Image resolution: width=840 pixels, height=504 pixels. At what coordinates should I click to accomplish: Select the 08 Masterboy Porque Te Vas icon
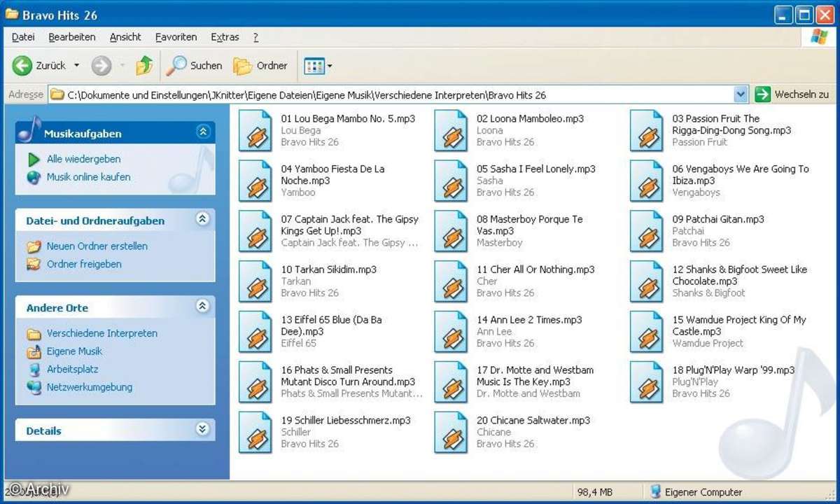tap(451, 232)
